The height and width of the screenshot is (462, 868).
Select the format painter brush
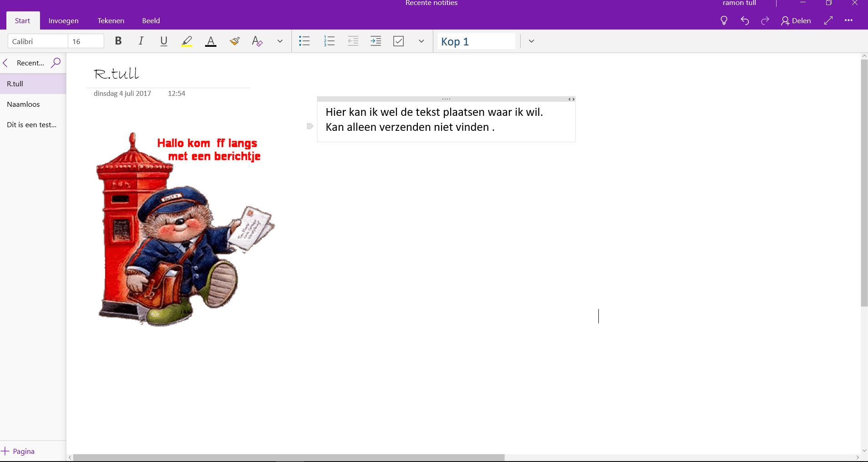click(x=235, y=41)
